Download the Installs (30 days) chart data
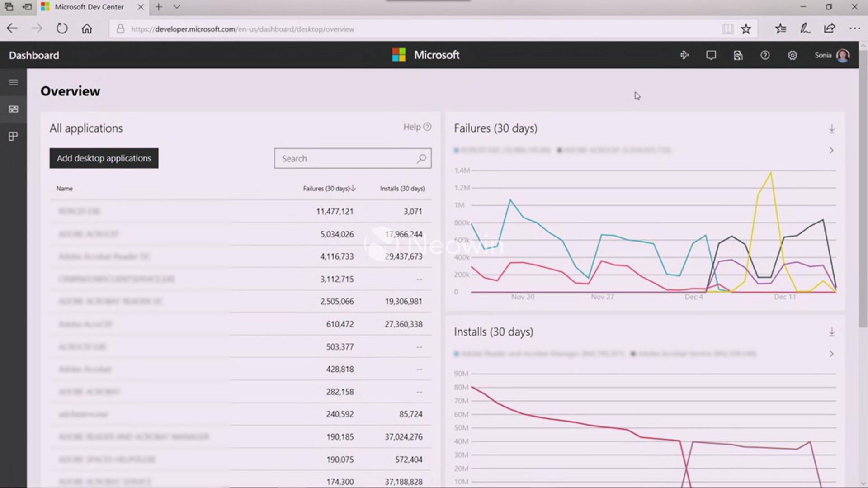The height and width of the screenshot is (488, 868). pos(832,332)
